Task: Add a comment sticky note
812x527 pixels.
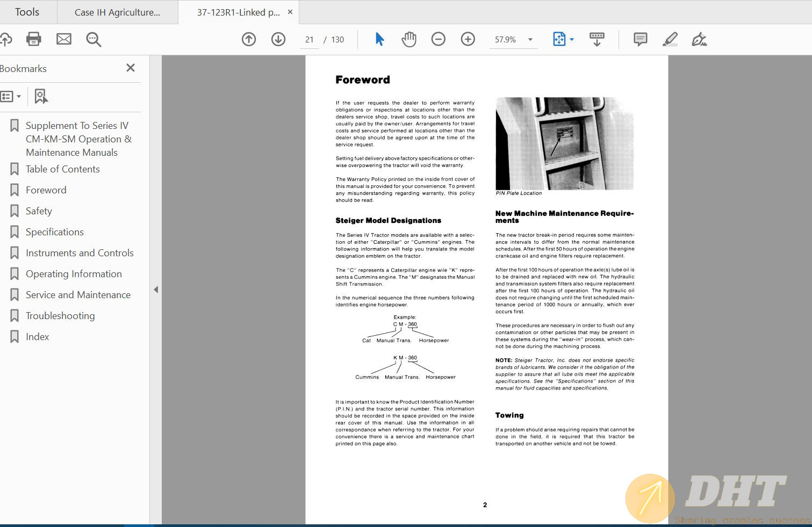Action: (x=640, y=39)
